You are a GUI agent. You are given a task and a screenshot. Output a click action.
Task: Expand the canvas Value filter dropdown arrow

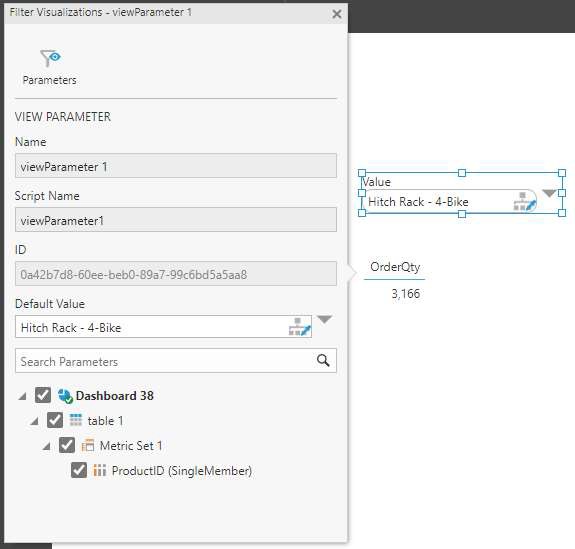point(549,193)
